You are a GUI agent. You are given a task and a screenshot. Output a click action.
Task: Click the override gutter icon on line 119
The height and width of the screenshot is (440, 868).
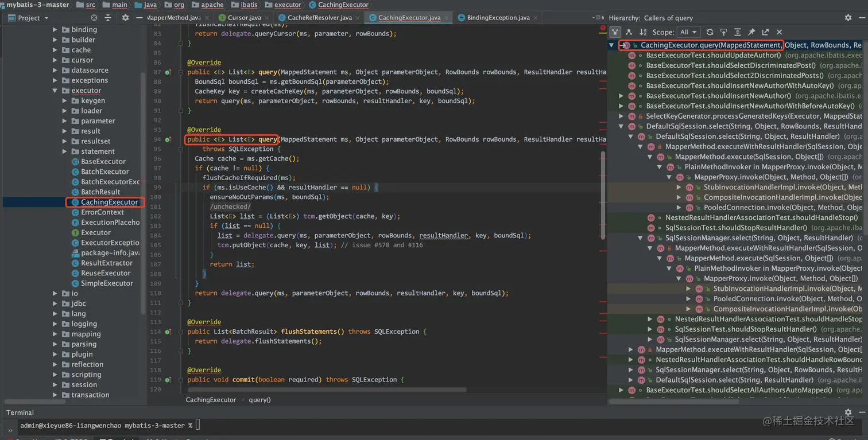[168, 380]
